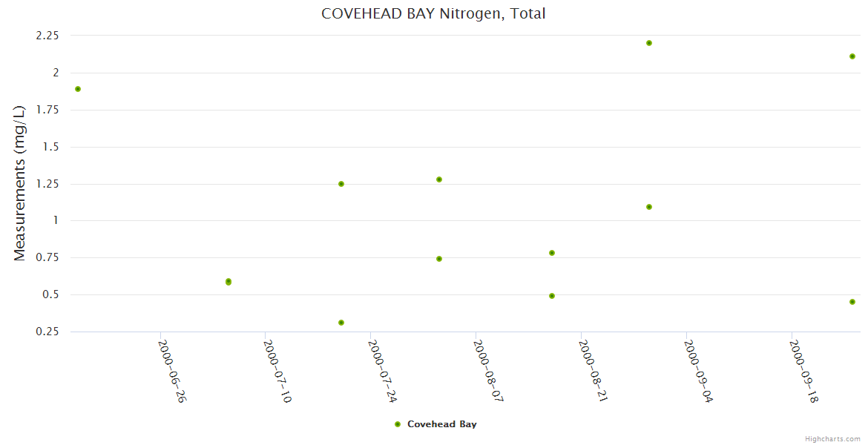The height and width of the screenshot is (445, 868).
Task: Click the point at exactly 1.25 mg/L
Action: [x=341, y=184]
